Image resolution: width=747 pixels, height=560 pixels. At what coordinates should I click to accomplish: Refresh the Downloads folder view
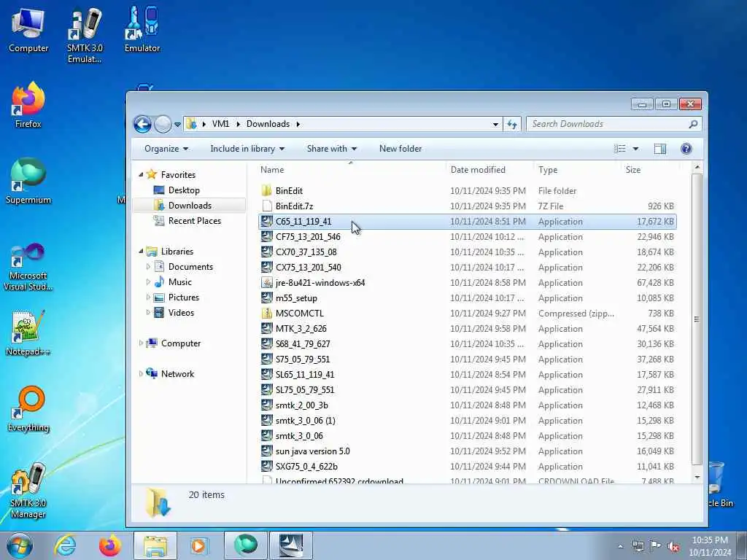pyautogui.click(x=512, y=124)
